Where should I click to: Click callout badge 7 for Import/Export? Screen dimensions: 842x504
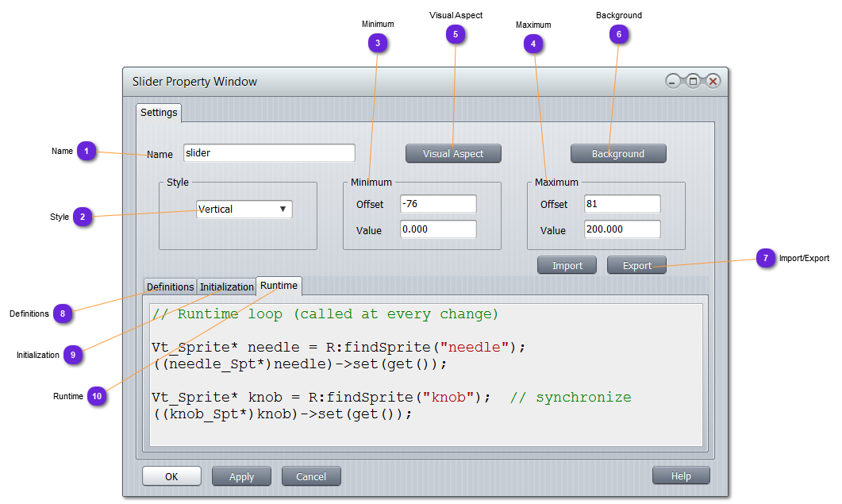point(765,258)
